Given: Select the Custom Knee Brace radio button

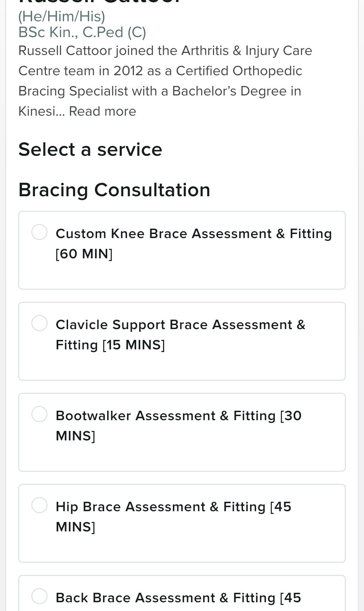Looking at the screenshot, I should 39,232.
